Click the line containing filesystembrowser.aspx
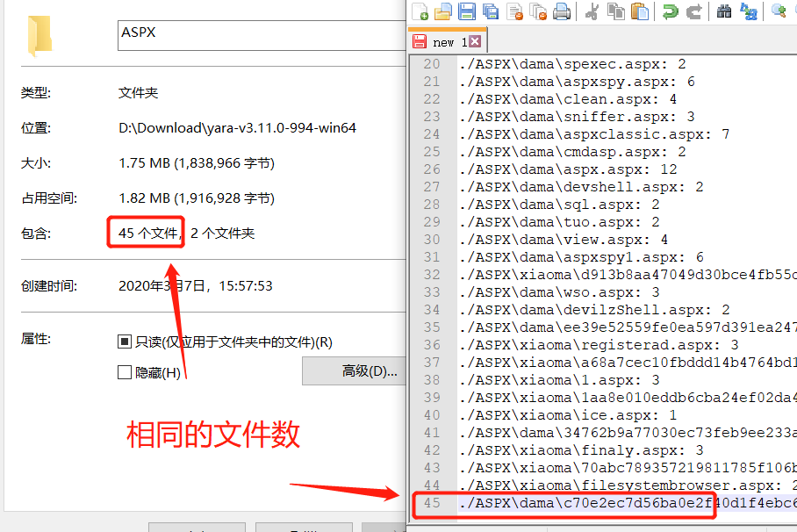Viewport: 797px width, 532px height. (628, 485)
